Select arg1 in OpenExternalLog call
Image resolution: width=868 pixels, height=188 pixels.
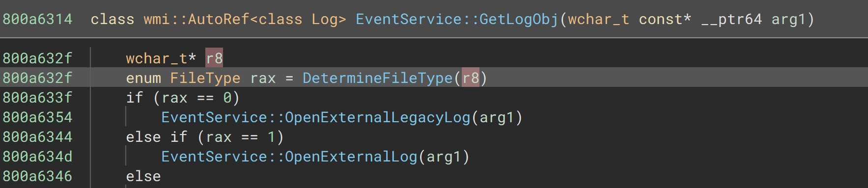click(444, 157)
